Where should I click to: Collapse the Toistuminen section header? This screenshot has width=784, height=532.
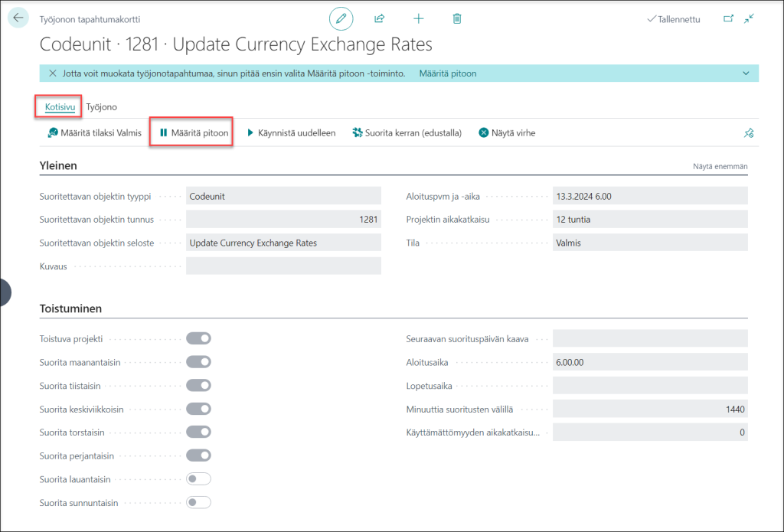pyautogui.click(x=70, y=308)
